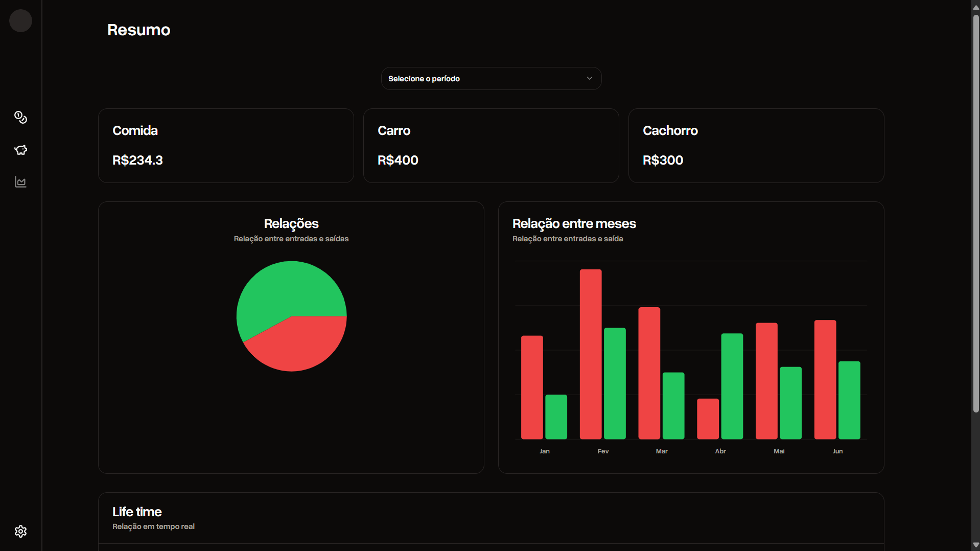The height and width of the screenshot is (551, 980).
Task: Select the Cachorro category card
Action: coord(756,146)
